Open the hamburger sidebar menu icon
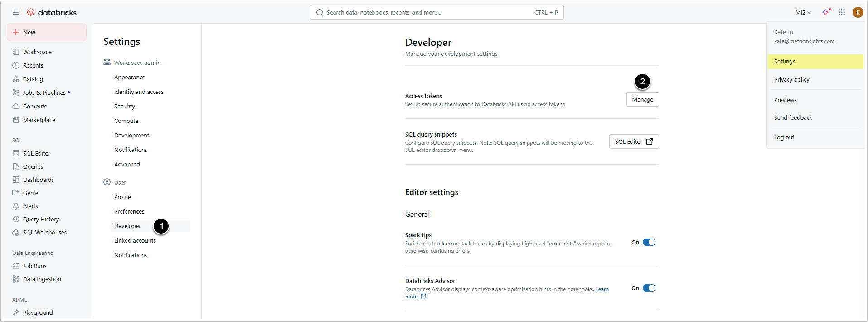 point(16,12)
